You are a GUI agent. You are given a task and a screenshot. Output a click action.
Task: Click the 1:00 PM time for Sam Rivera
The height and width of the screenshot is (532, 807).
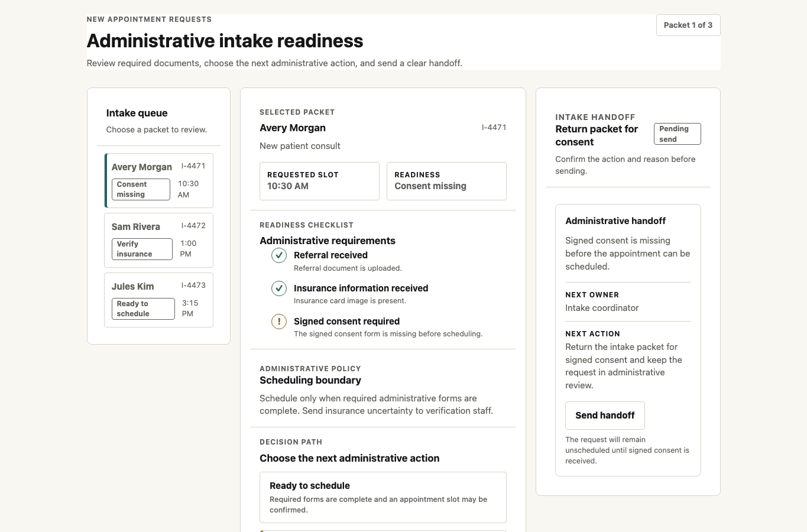(189, 248)
